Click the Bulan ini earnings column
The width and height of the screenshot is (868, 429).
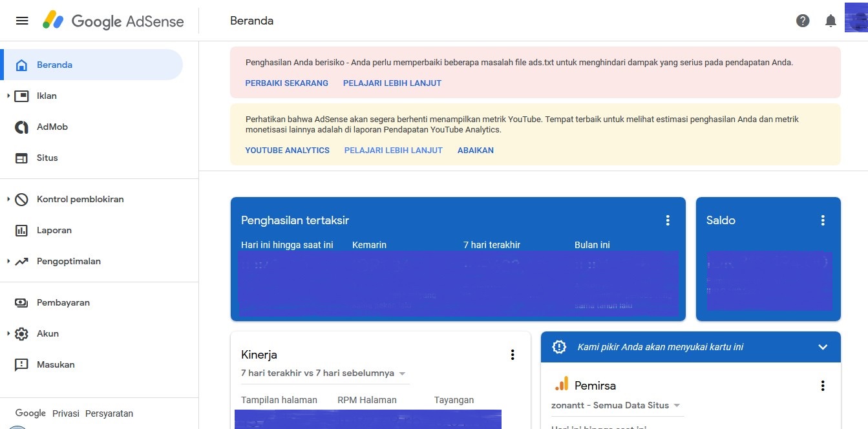click(592, 245)
